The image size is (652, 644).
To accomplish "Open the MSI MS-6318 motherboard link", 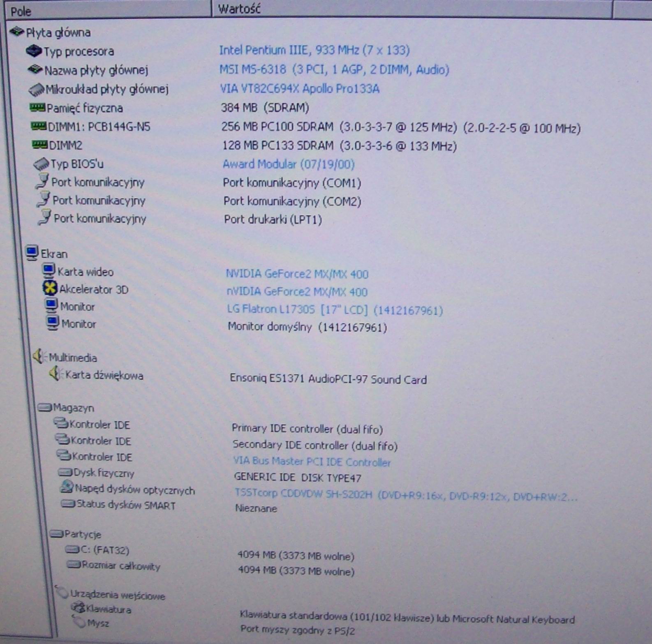I will point(334,69).
